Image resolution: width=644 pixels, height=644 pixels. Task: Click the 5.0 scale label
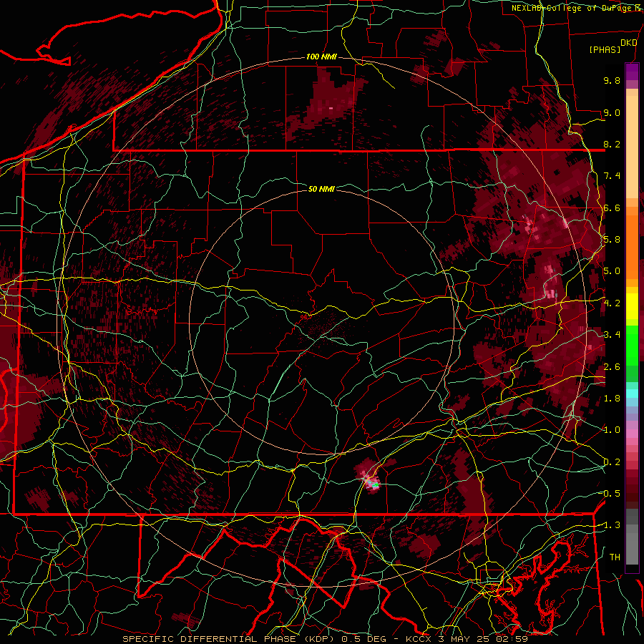click(612, 271)
